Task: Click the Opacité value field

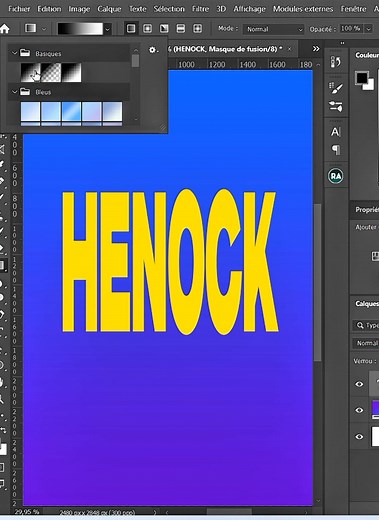Action: (x=351, y=29)
